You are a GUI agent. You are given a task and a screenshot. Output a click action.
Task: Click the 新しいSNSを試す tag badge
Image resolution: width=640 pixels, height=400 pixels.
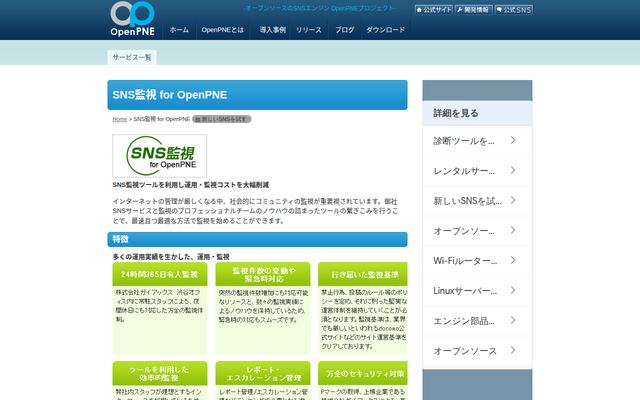point(222,119)
